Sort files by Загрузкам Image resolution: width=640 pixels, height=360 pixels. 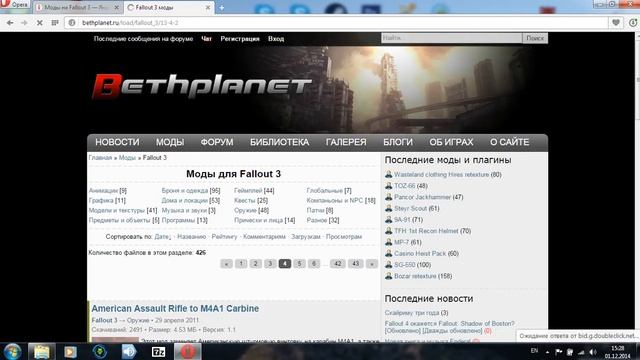[x=305, y=237]
